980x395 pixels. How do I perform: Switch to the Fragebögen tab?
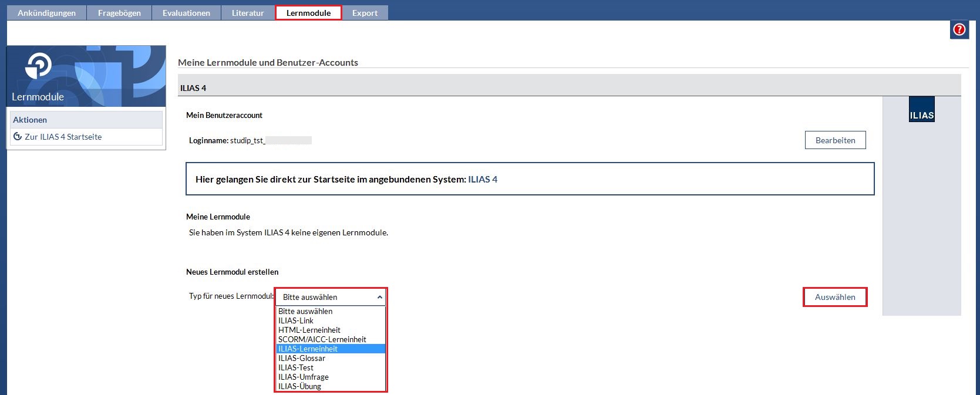(119, 13)
